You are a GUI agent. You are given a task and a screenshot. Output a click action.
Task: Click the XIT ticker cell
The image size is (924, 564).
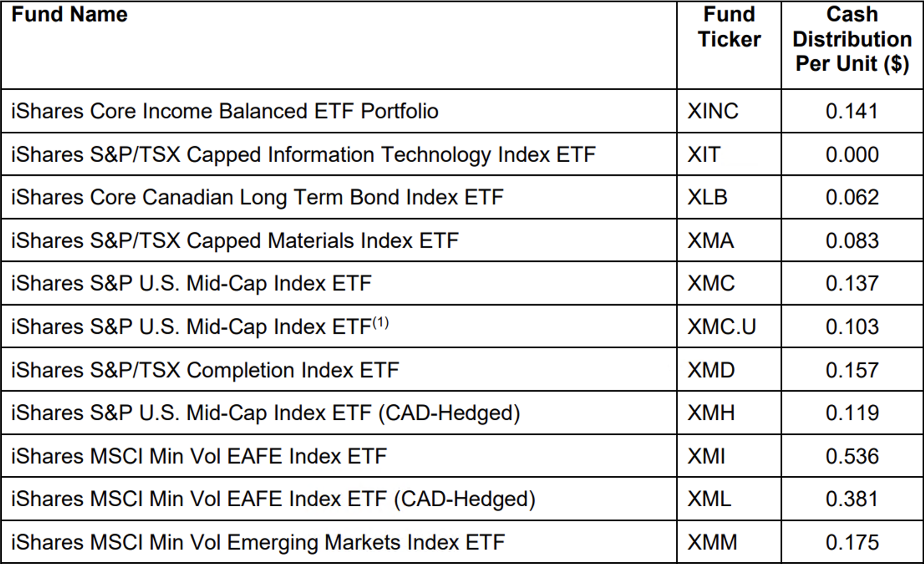pyautogui.click(x=704, y=155)
